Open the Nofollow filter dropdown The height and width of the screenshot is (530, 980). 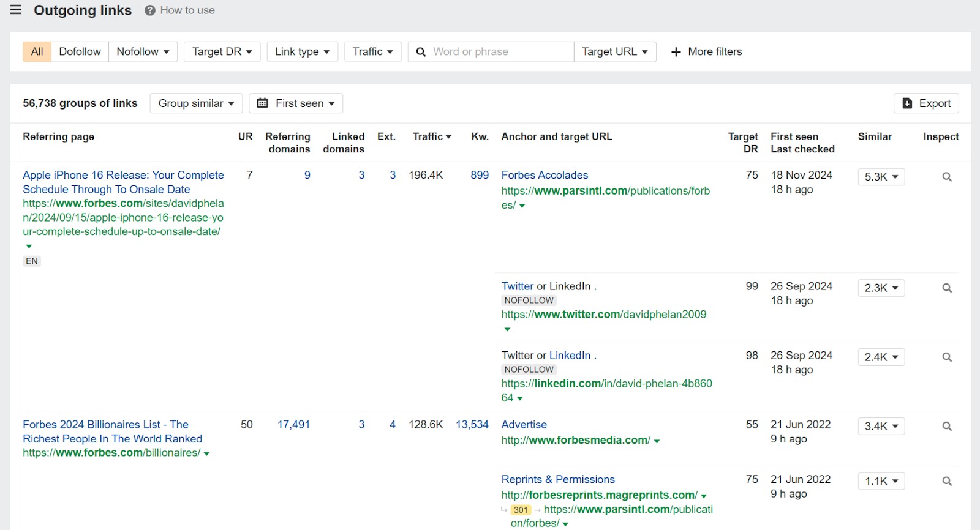coord(143,52)
